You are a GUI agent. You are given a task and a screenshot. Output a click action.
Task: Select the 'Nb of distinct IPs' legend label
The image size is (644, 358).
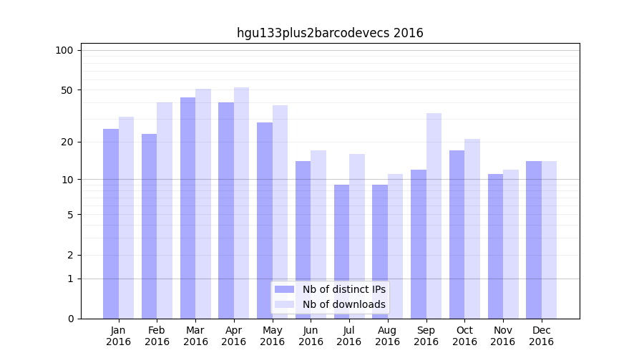point(343,289)
